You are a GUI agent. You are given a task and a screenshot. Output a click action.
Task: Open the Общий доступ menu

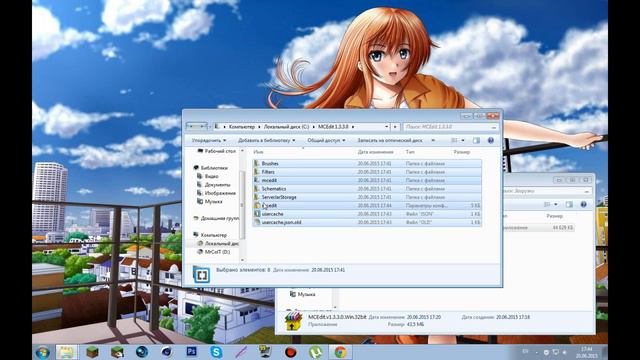tap(326, 140)
